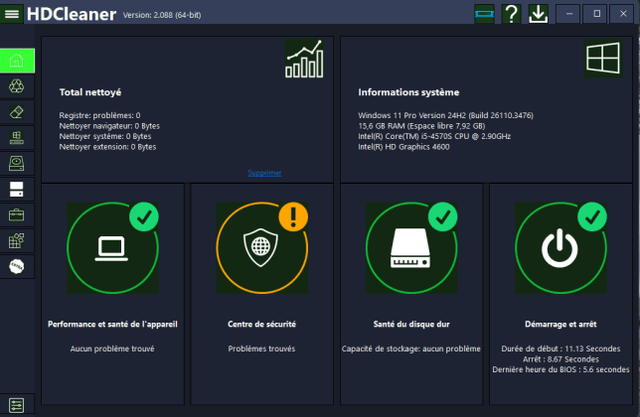This screenshot has height=417, width=640.
Task: Open the hamburger menu next to HDCleaner
Action: [x=12, y=14]
